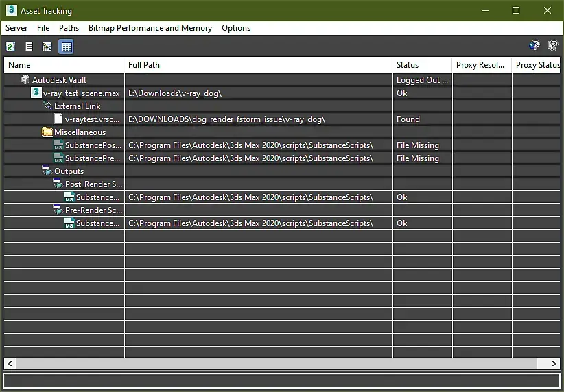The image size is (564, 392).
Task: Switch to Table View icon
Action: (x=66, y=47)
